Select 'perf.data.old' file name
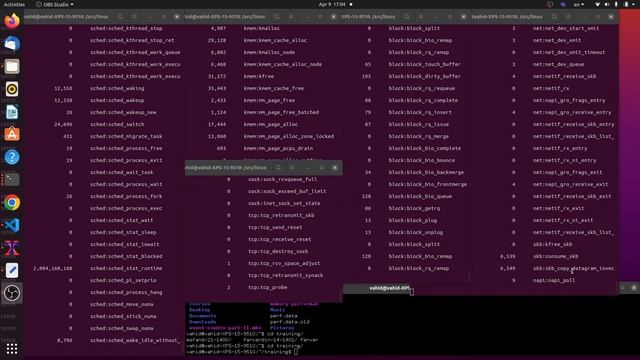Image resolution: width=640 pixels, height=360 pixels. pyautogui.click(x=289, y=322)
